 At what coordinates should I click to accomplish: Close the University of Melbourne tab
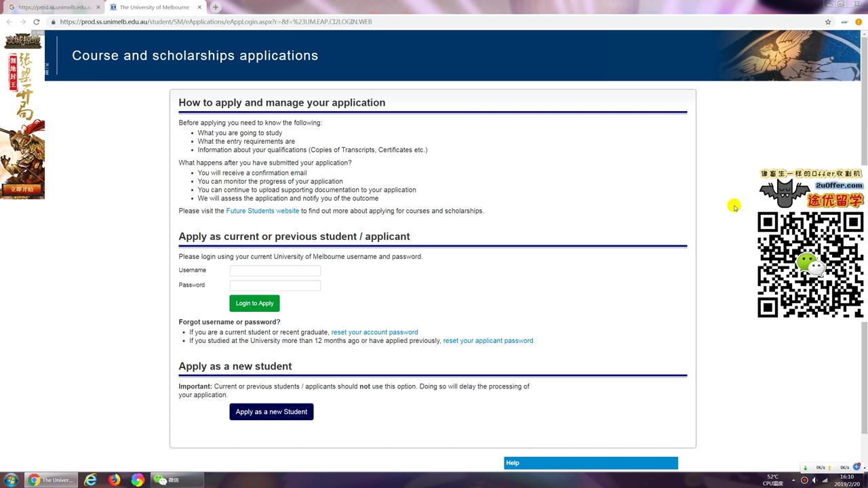[199, 7]
